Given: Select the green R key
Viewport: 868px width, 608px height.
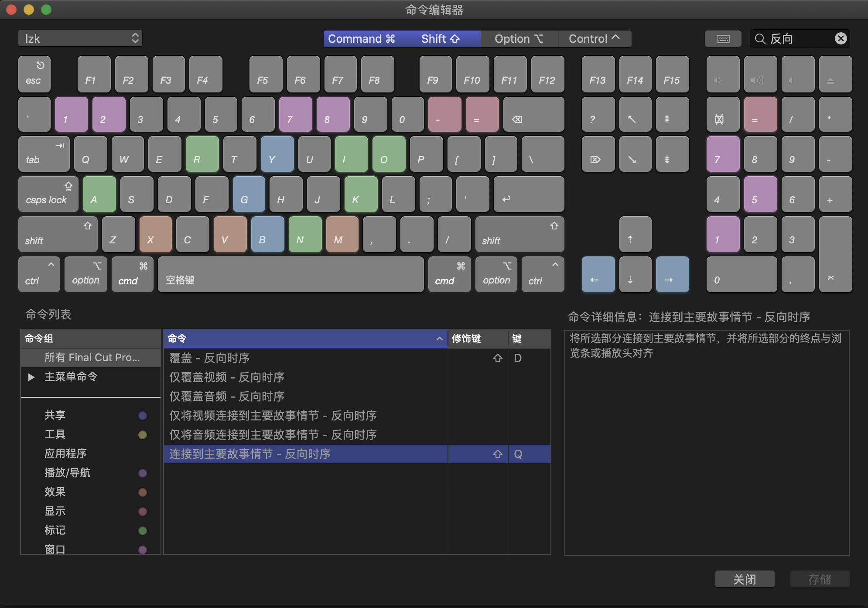Looking at the screenshot, I should click(x=202, y=154).
